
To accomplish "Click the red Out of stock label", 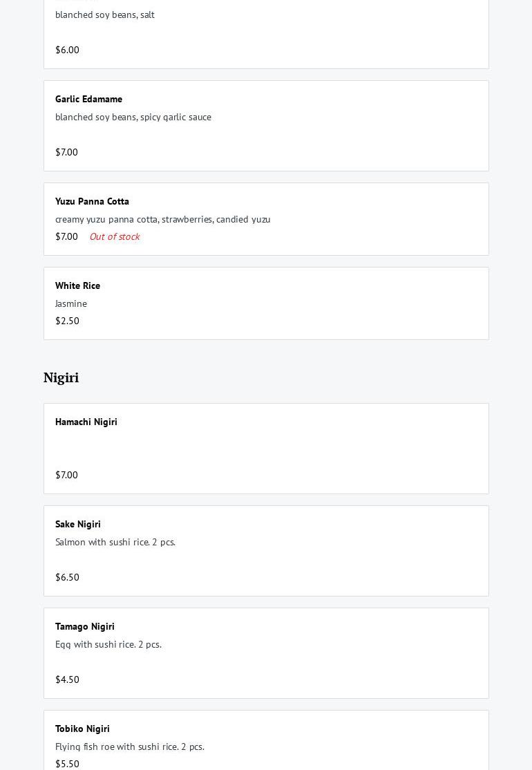I will click(114, 236).
